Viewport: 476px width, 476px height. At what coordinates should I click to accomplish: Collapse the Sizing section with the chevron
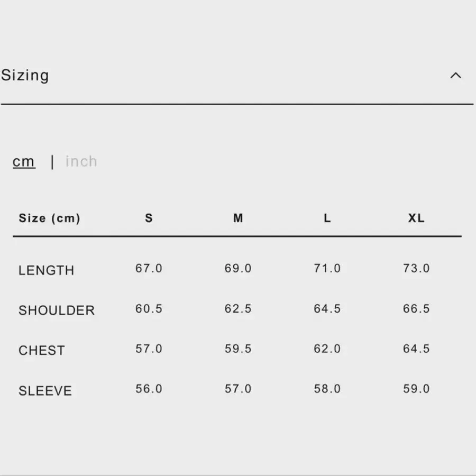(x=455, y=76)
